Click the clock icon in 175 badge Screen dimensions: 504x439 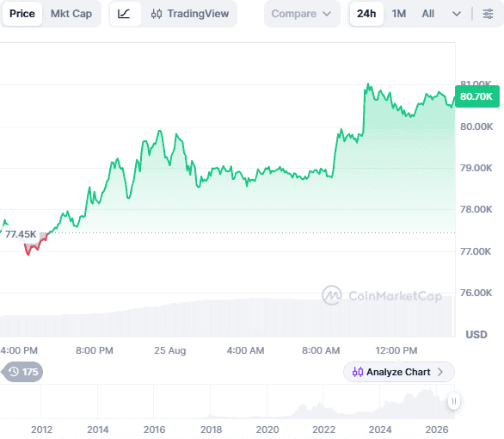pyautogui.click(x=14, y=372)
